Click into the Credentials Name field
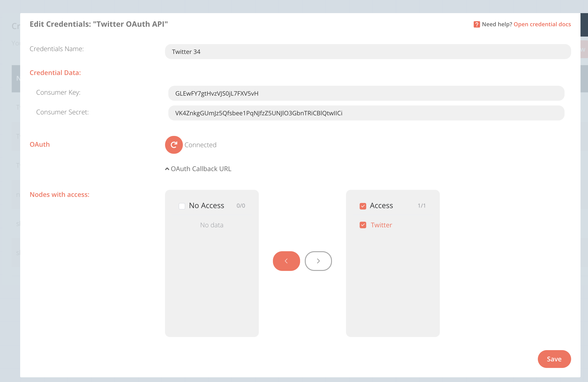This screenshot has width=588, height=382. pos(368,52)
